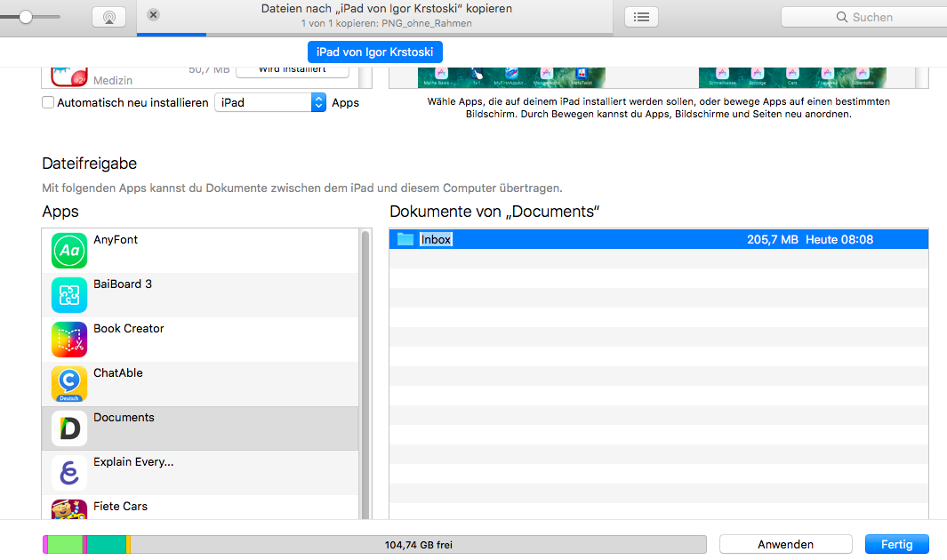
Task: Enable Automatisch neu installieren checkbox
Action: pyautogui.click(x=48, y=102)
